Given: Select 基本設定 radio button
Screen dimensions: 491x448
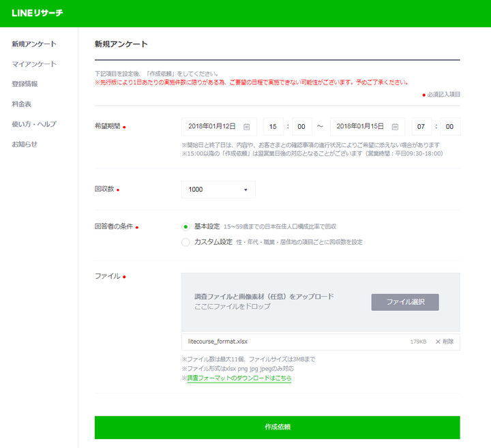Looking at the screenshot, I should tap(185, 226).
